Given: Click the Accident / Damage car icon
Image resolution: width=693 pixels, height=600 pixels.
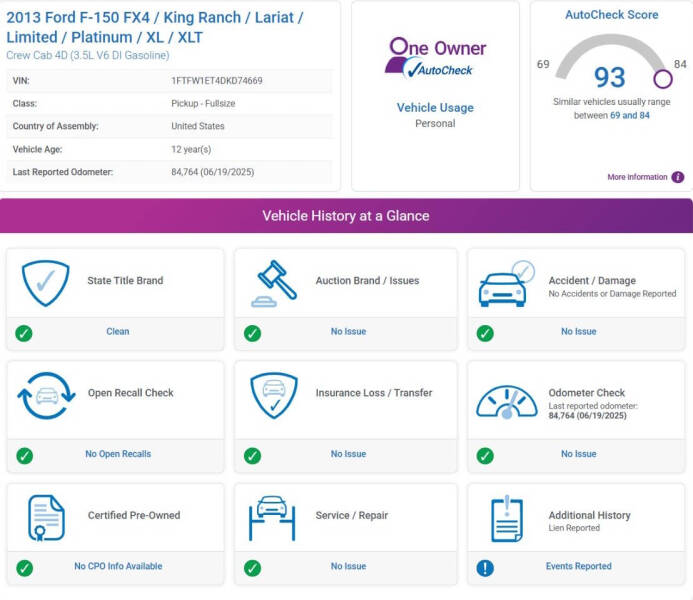Looking at the screenshot, I should (x=507, y=283).
